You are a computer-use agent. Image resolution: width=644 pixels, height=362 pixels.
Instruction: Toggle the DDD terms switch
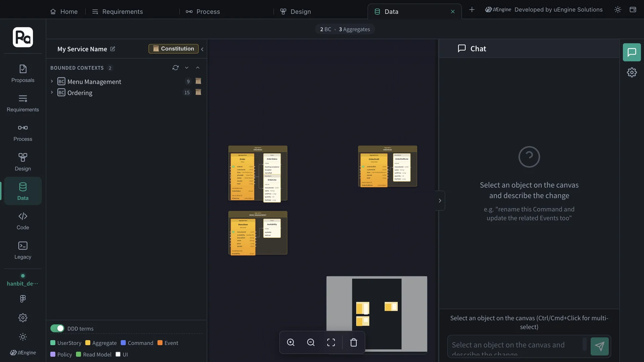tap(57, 328)
